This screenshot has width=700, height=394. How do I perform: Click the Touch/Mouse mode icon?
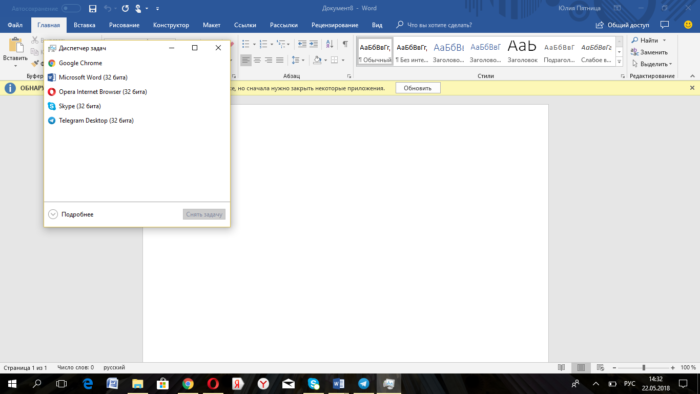tap(138, 8)
